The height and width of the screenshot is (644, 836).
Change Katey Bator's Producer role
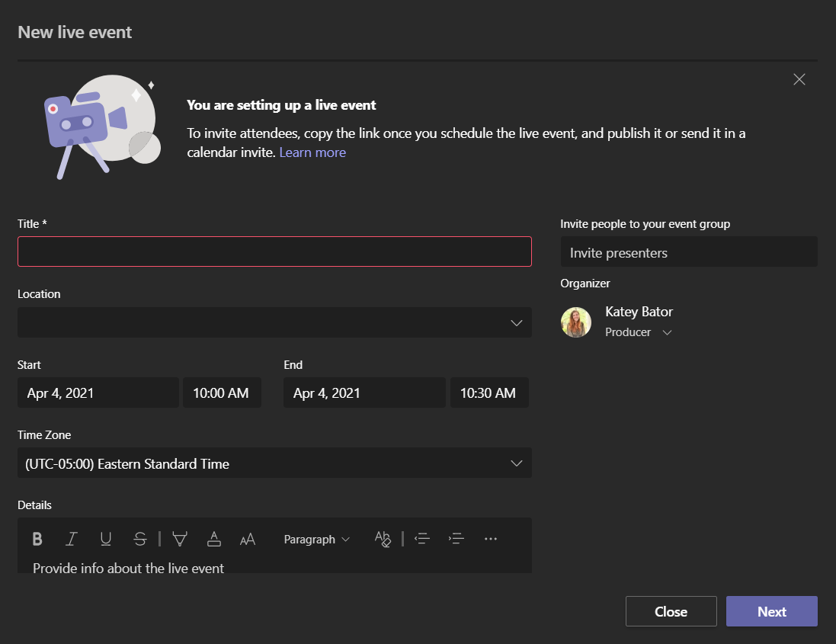pyautogui.click(x=638, y=332)
